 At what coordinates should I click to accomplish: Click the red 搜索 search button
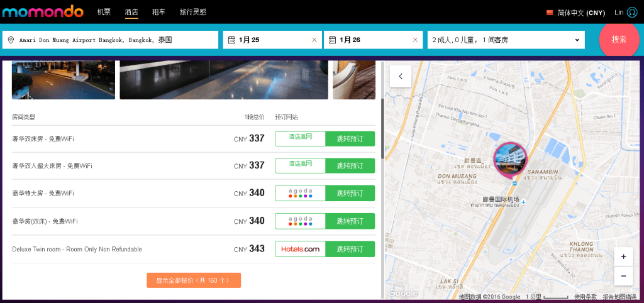coord(619,40)
